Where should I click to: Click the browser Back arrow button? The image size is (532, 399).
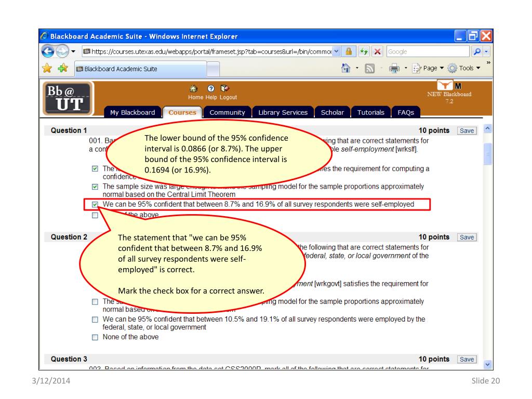pos(47,51)
